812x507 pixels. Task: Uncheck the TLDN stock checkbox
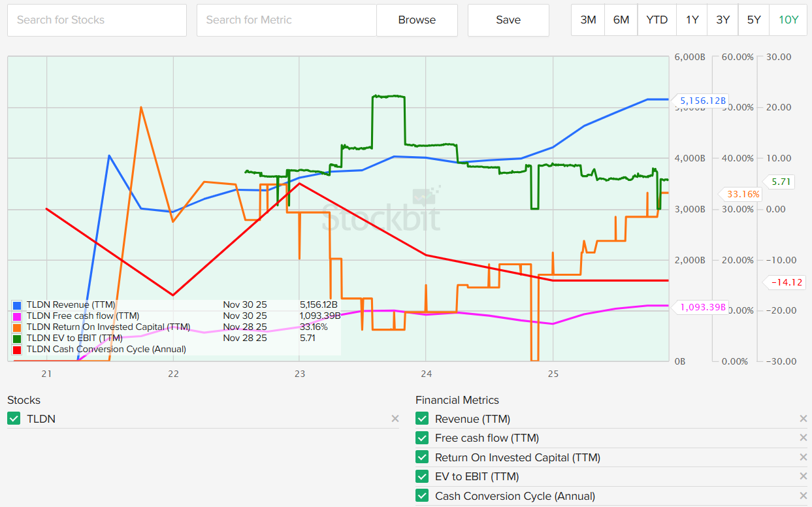[14, 419]
